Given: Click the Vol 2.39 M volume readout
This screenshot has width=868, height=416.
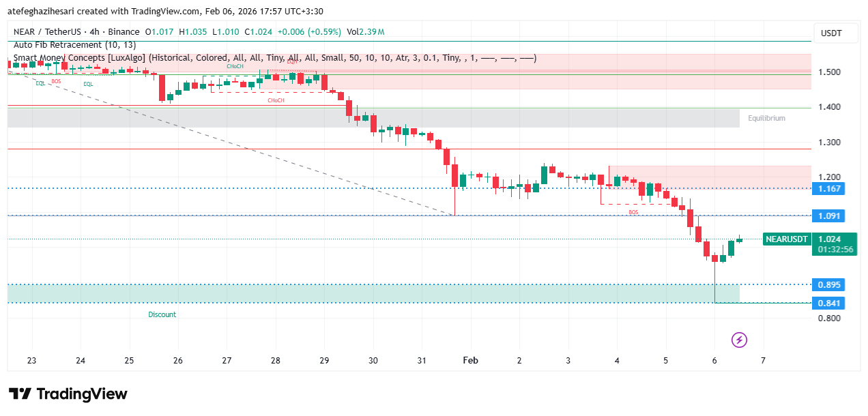Looking at the screenshot, I should pos(365,32).
